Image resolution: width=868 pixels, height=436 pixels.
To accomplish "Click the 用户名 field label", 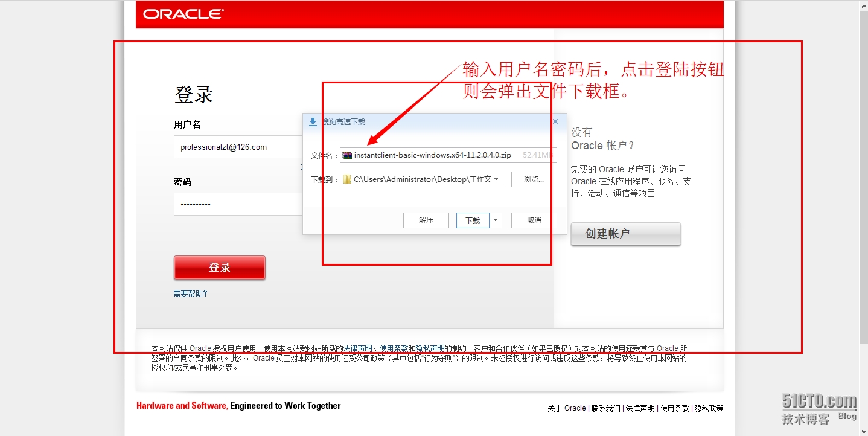I will pyautogui.click(x=187, y=124).
